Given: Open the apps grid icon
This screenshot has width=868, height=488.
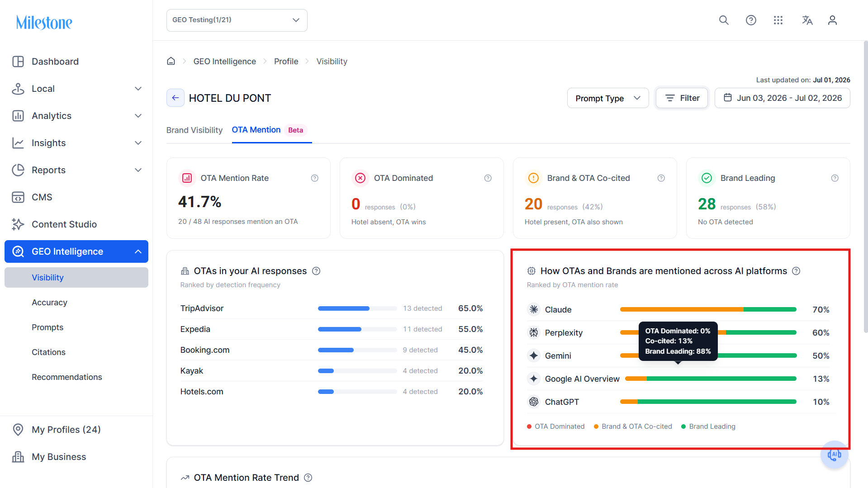Looking at the screenshot, I should tap(778, 20).
